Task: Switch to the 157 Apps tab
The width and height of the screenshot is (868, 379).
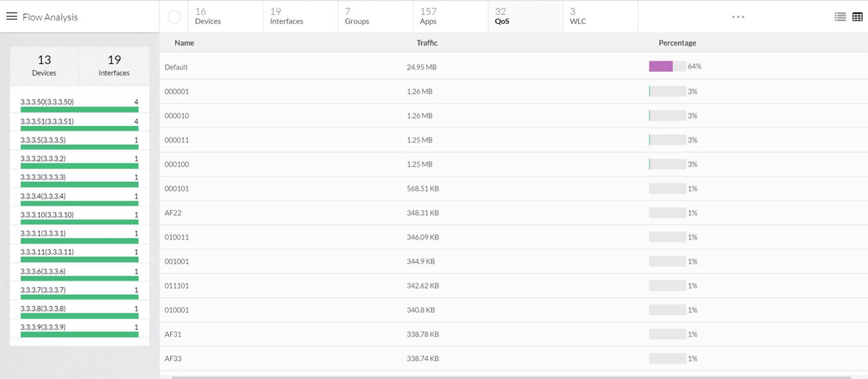Action: coord(428,17)
